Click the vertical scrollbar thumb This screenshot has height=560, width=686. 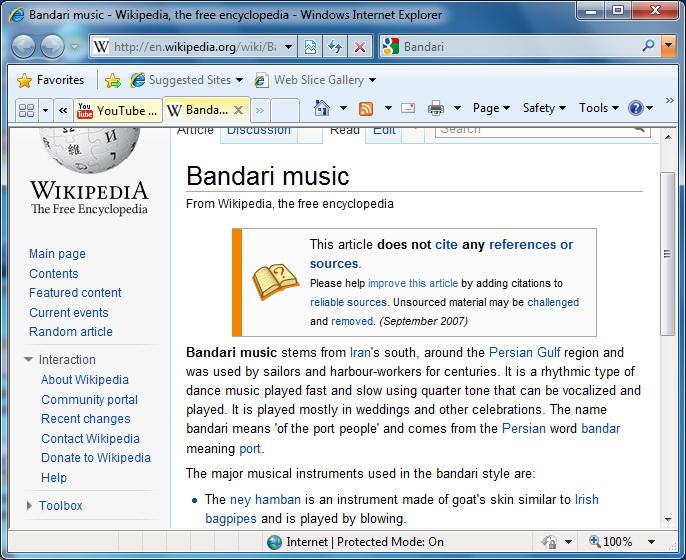coord(668,254)
